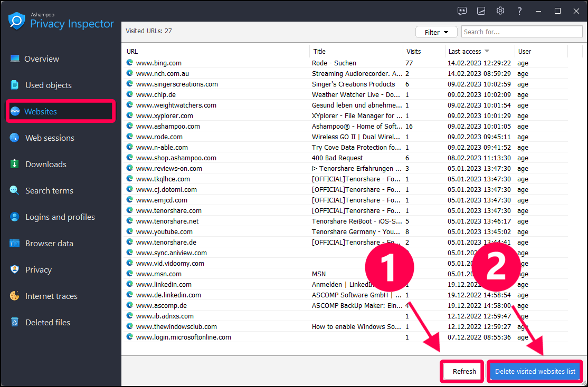
Task: Click Edge icon beside www.bing.com
Action: 130,63
